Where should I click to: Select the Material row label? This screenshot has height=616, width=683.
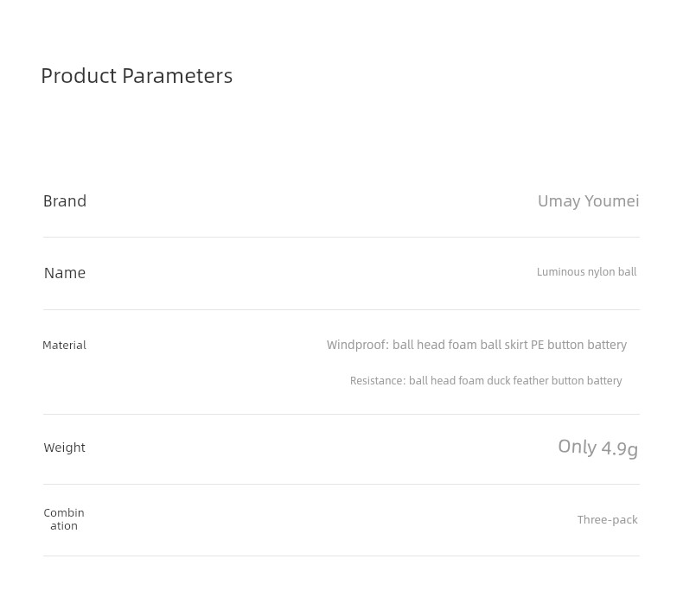[65, 346]
